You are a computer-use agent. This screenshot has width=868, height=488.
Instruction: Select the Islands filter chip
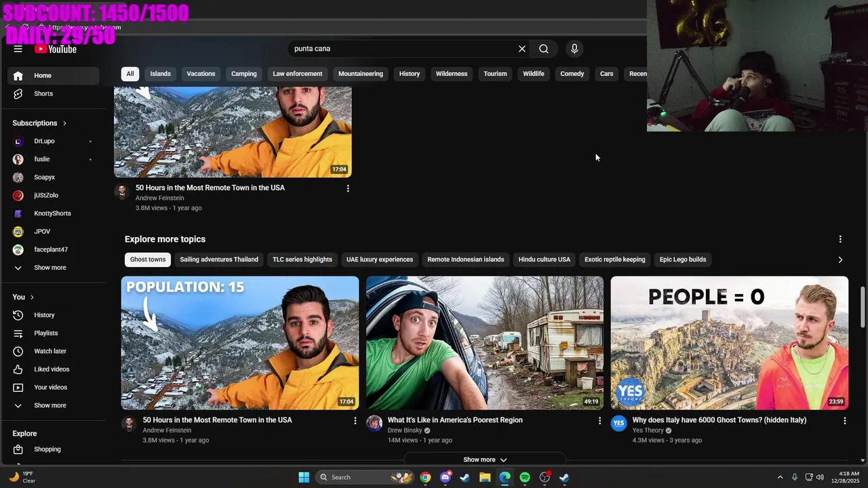click(161, 74)
